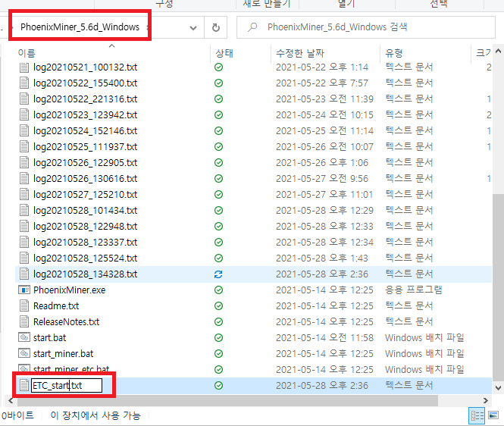The height and width of the screenshot is (426, 504).
Task: Select file log20210528_122948.txt
Action: [x=85, y=227]
